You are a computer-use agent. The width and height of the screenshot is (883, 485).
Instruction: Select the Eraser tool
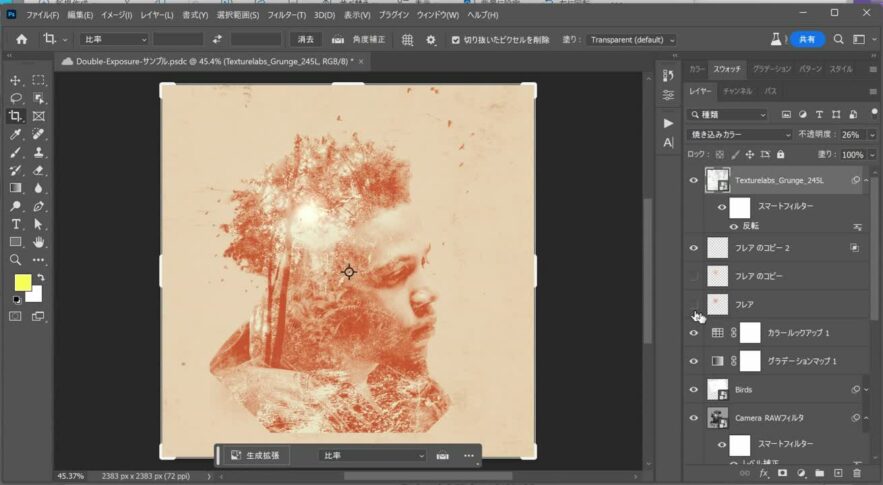[x=38, y=170]
